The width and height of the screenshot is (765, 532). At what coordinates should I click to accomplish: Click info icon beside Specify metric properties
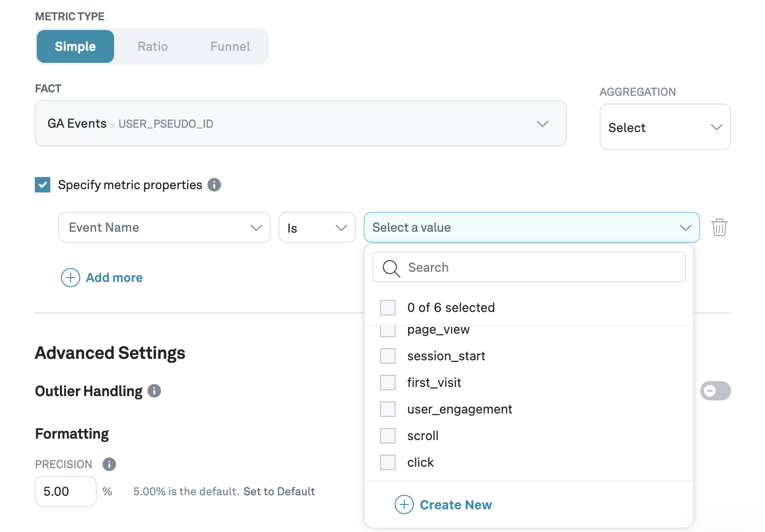(x=214, y=185)
